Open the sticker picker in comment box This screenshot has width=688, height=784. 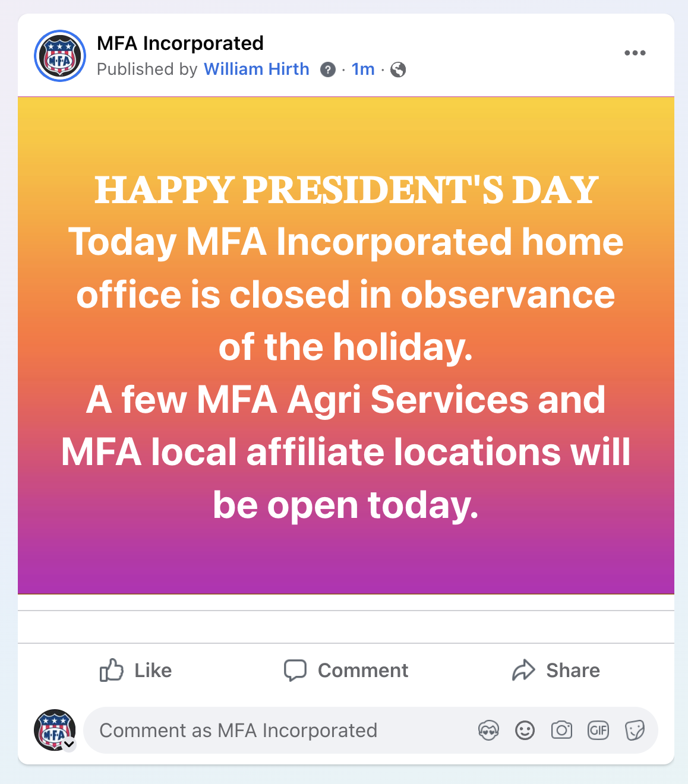(x=635, y=730)
